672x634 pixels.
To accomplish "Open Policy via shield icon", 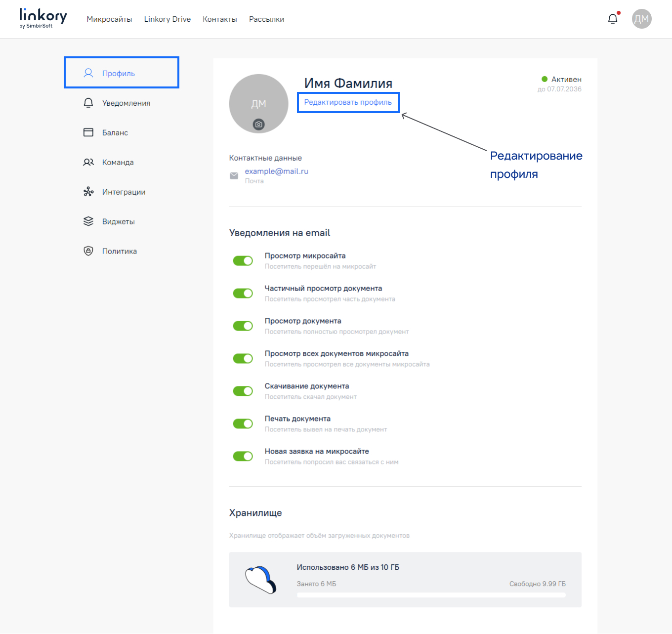I will tap(88, 251).
